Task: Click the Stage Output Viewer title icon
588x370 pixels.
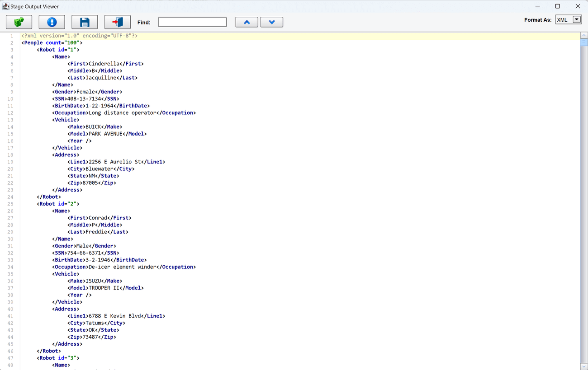Action: coord(6,6)
